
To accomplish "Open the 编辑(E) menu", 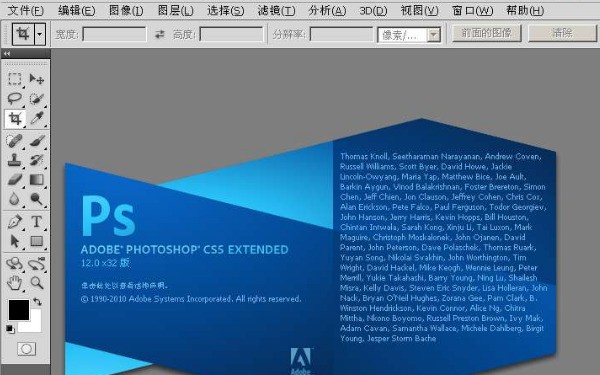I will tap(77, 10).
